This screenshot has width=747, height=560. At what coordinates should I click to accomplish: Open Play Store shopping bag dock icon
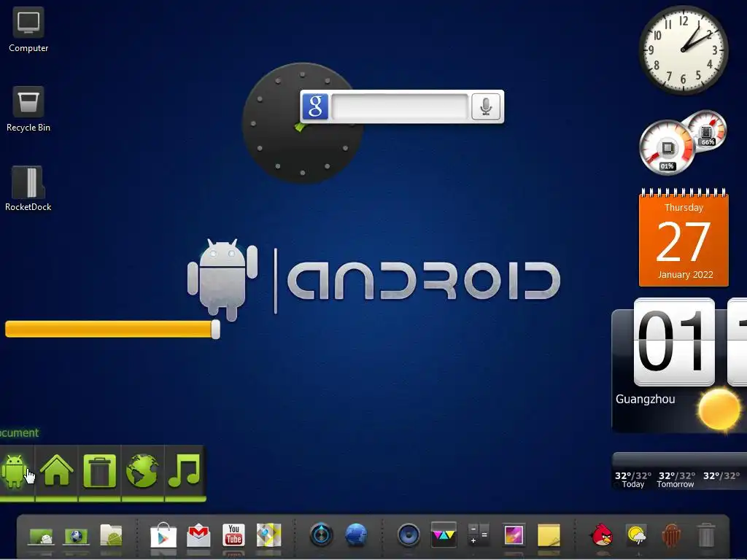[x=163, y=534]
